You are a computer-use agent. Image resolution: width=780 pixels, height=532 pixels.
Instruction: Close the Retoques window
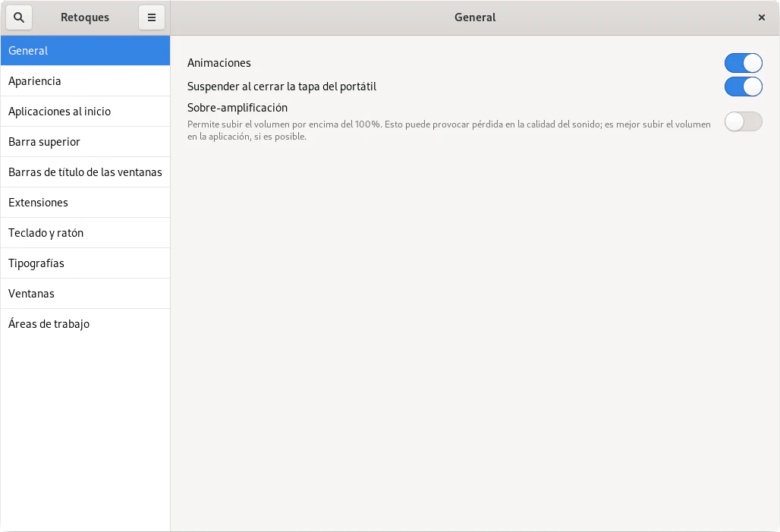tap(762, 17)
